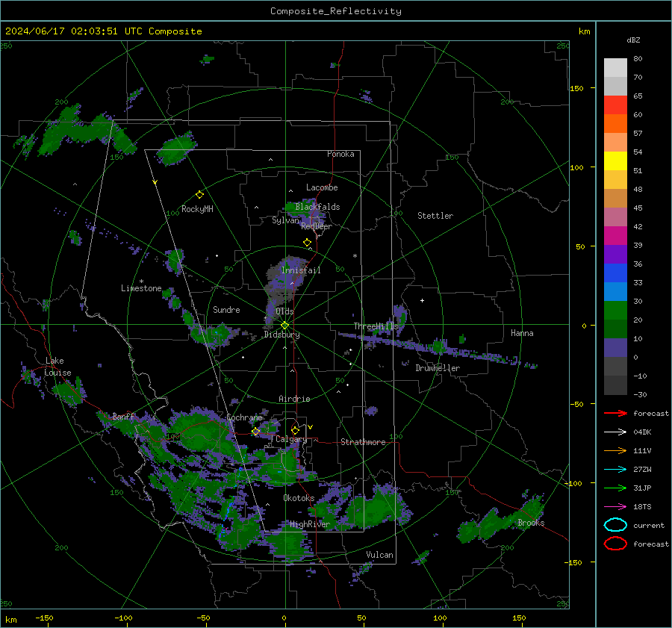Click the yellow diamond marker below RedDeer
This screenshot has width=672, height=628.
(307, 243)
